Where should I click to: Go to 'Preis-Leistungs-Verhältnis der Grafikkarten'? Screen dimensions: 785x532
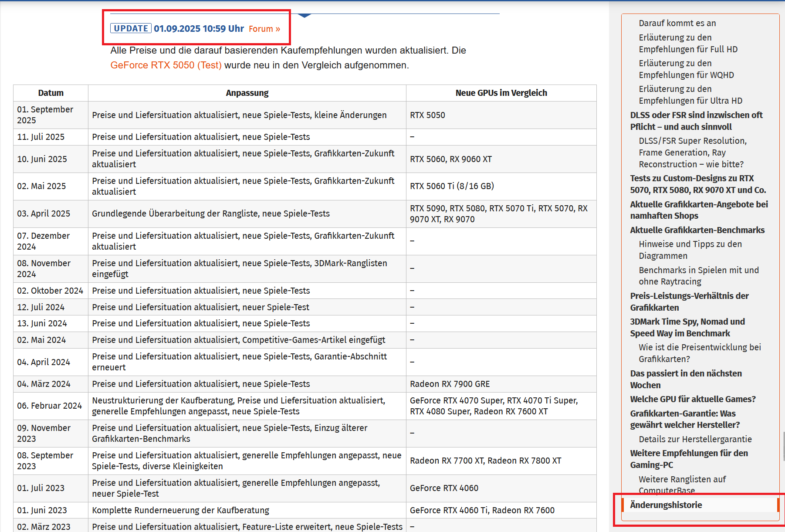click(x=689, y=302)
